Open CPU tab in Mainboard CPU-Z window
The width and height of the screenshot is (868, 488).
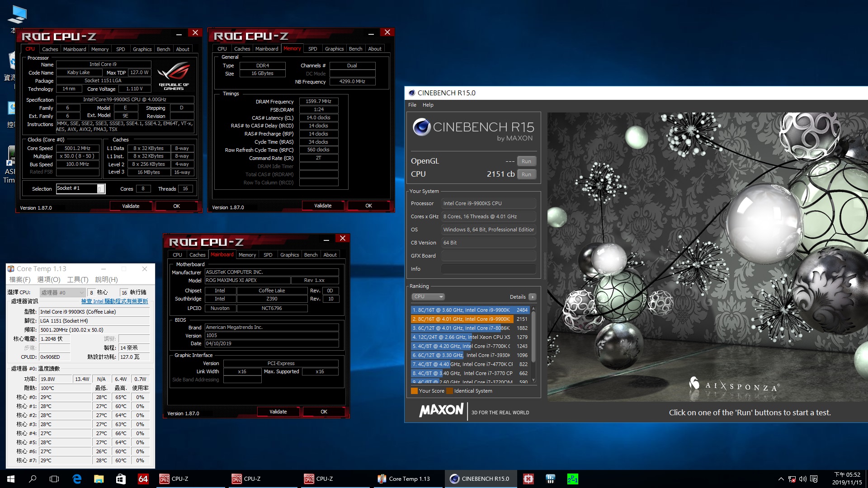click(x=177, y=255)
